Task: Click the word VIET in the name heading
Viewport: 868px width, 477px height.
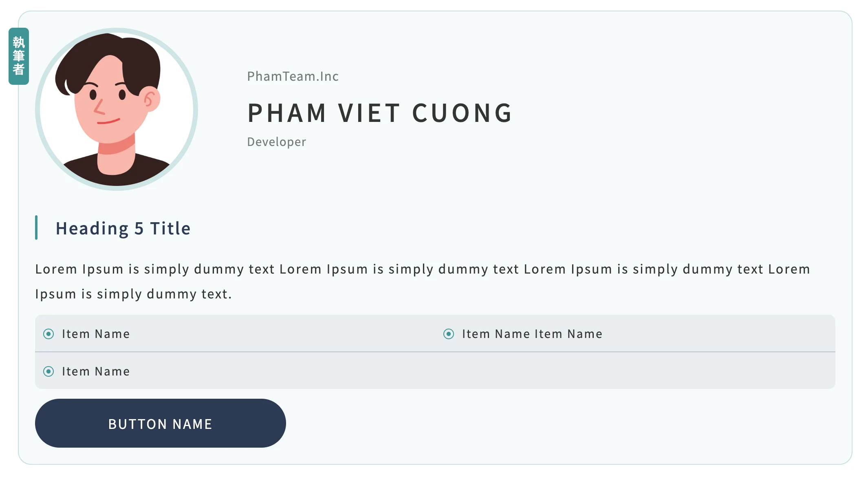Action: tap(369, 113)
